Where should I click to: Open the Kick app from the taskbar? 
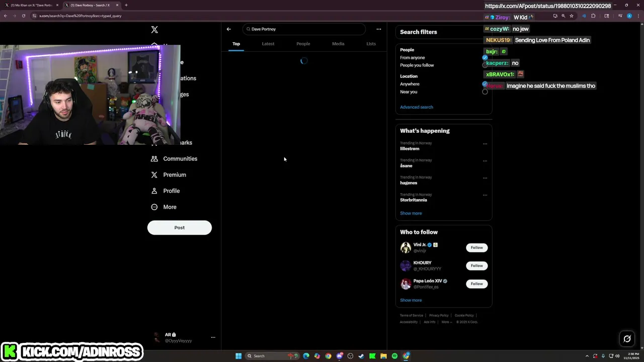[372, 356]
